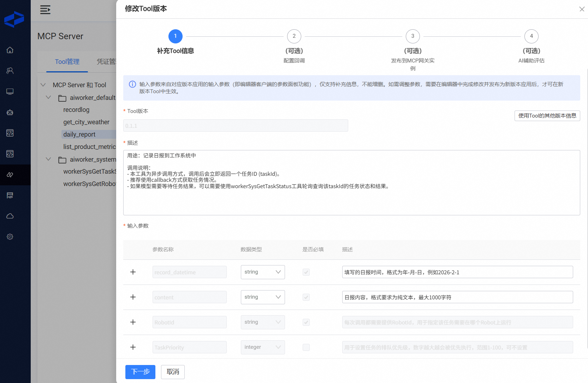588x383 pixels.
Task: Open the robot icon in sidebar
Action: (x=10, y=112)
